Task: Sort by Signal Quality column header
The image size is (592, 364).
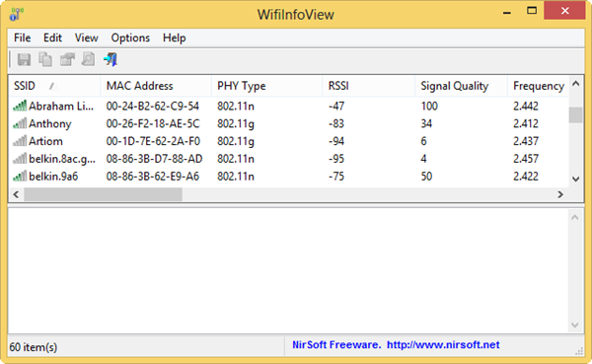Action: pyautogui.click(x=461, y=86)
